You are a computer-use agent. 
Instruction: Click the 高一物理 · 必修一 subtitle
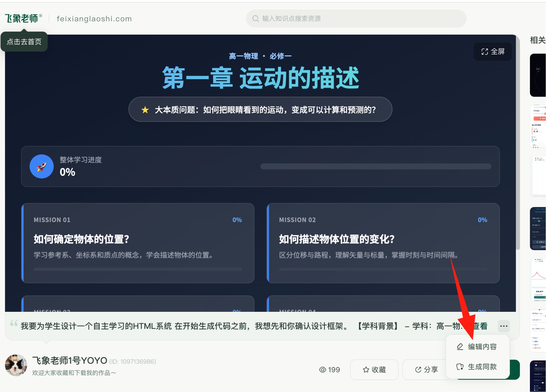(x=260, y=56)
